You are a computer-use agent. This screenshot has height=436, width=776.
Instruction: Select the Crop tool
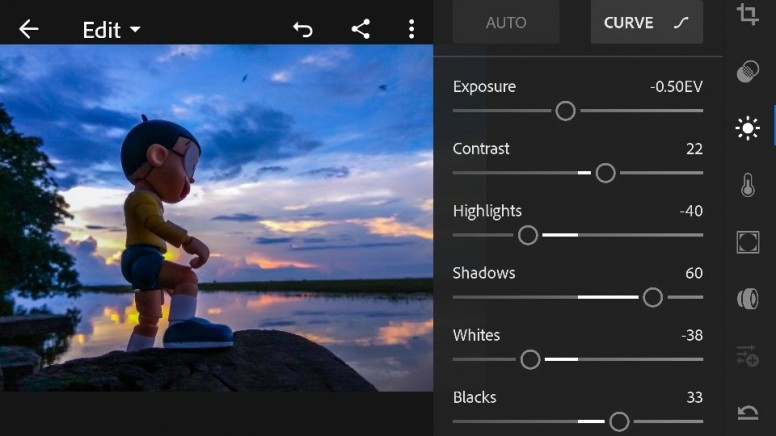[747, 14]
